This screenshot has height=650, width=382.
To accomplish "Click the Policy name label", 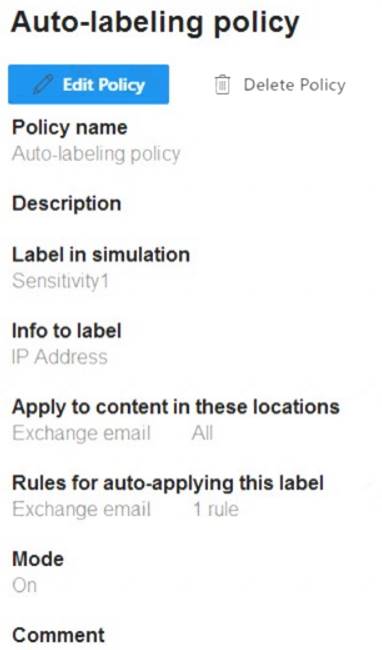I will 70,127.
